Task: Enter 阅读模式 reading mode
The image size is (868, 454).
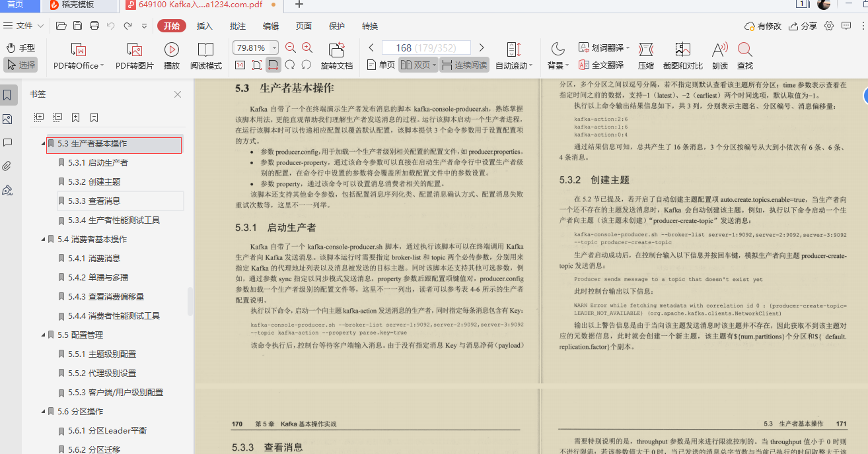Action: 205,56
